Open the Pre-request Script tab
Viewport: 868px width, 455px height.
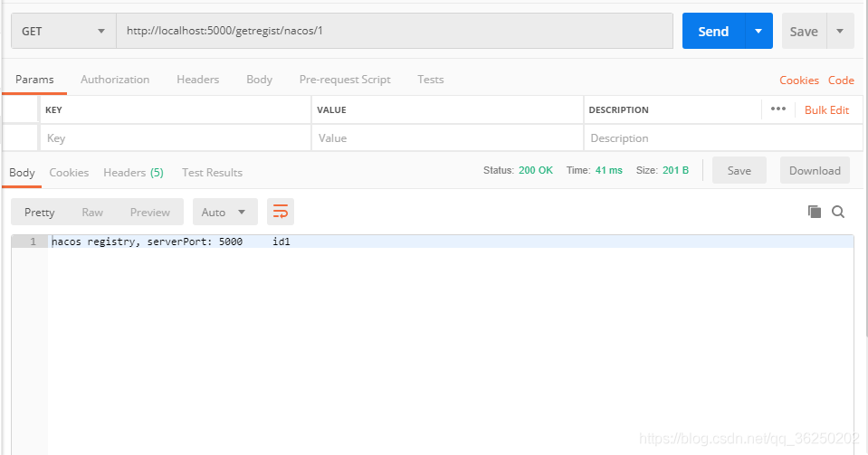coord(345,80)
